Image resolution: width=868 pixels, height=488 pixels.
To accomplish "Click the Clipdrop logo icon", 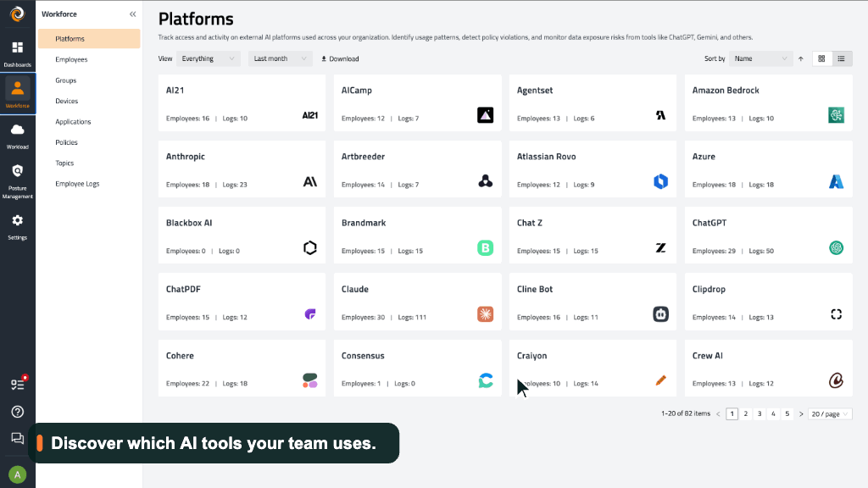I will pos(837,314).
